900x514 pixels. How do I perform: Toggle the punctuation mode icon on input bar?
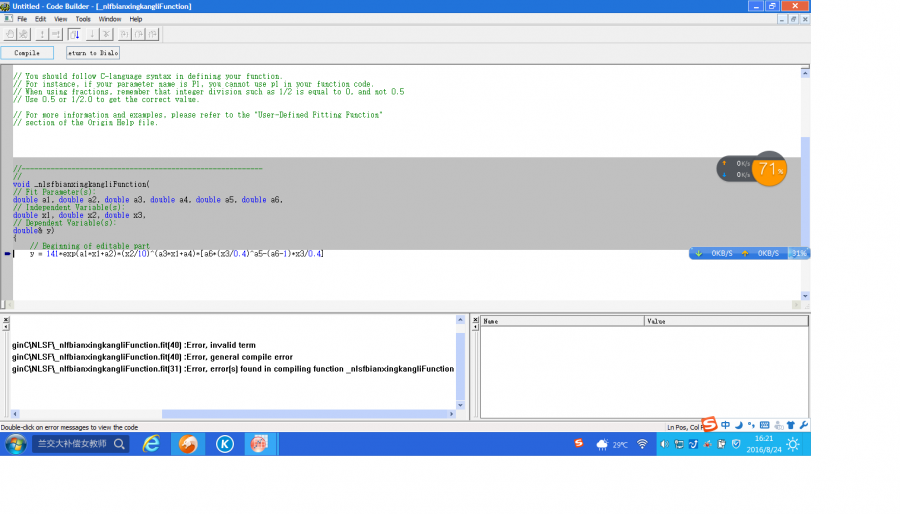click(751, 425)
